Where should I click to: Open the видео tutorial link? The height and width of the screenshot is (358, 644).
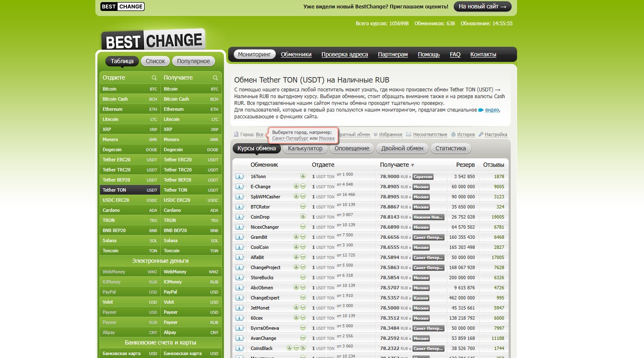coord(492,110)
